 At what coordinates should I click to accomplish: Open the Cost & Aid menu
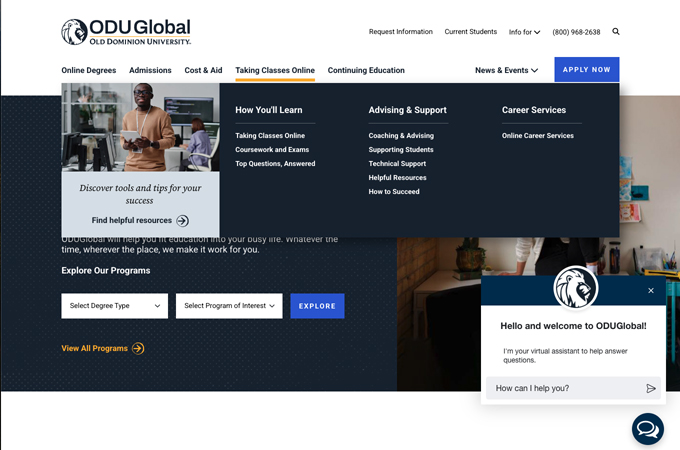tap(203, 70)
